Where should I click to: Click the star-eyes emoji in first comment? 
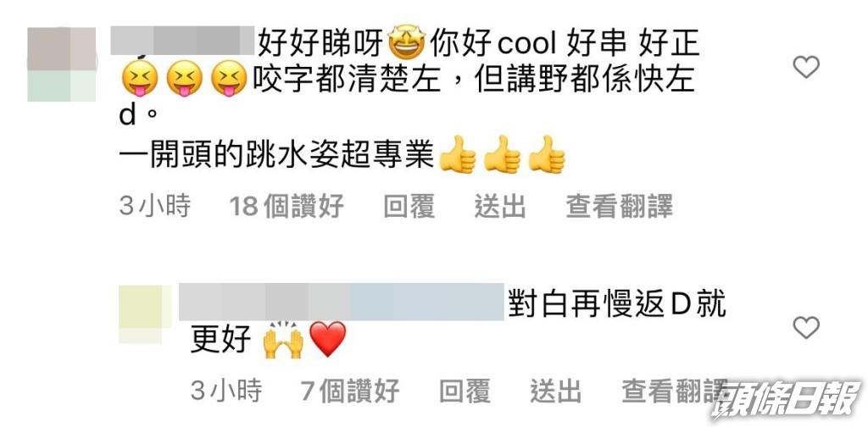406,45
